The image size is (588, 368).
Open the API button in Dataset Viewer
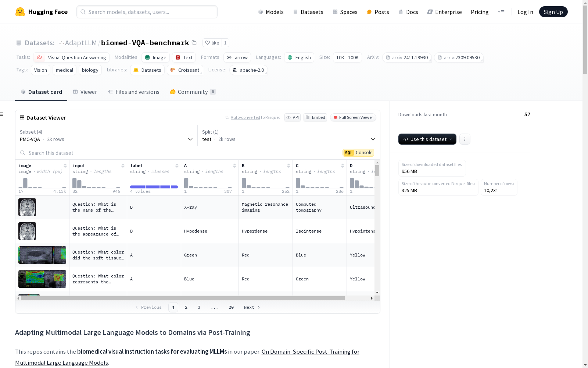pyautogui.click(x=293, y=117)
